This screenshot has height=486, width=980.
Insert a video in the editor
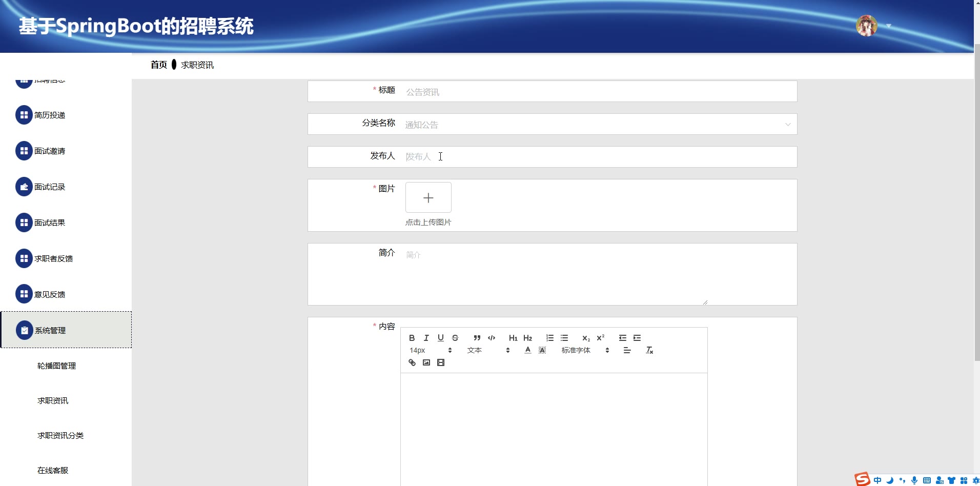pos(440,362)
